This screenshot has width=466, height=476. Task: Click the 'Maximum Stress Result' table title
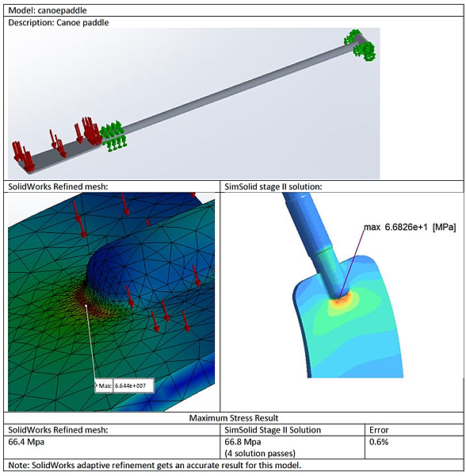point(234,418)
